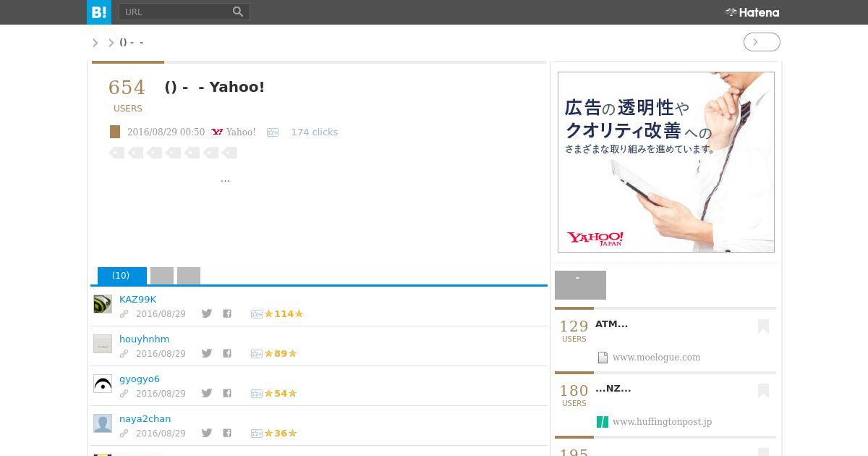Click the first breadcrumb chevron
The image size is (868, 456).
95,43
